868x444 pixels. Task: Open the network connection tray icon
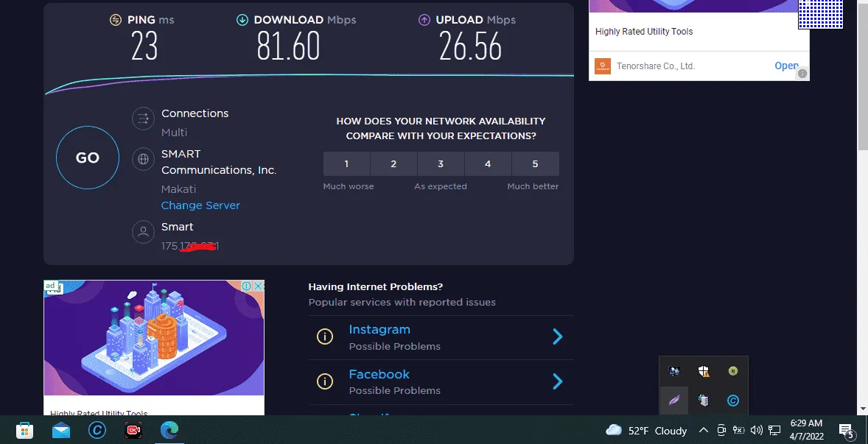[774, 430]
